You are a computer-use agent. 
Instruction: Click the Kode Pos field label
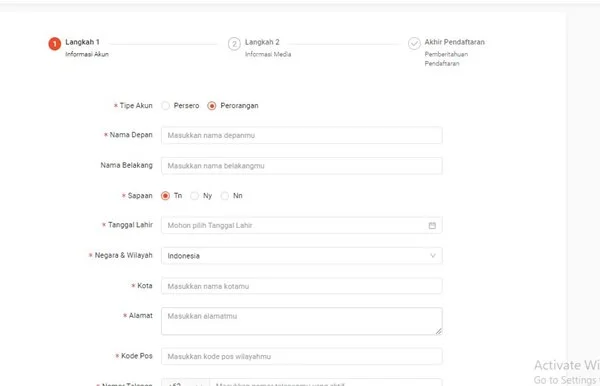click(137, 356)
